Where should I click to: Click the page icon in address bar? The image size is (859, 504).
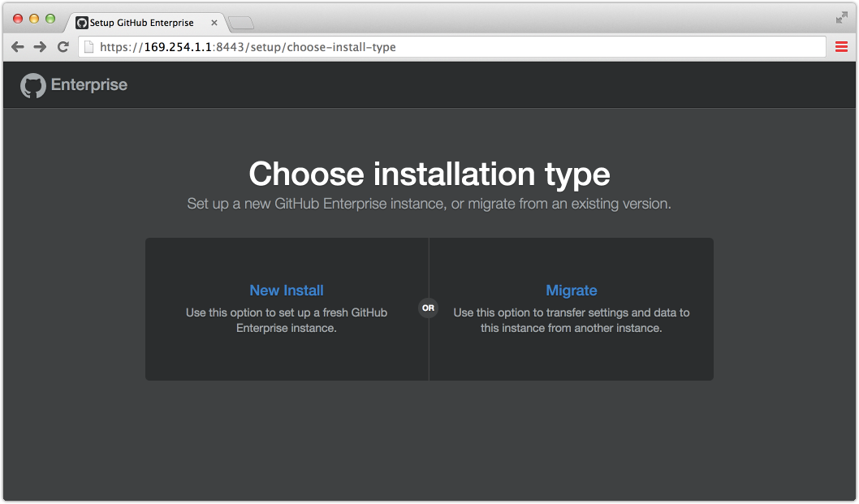pos(88,47)
